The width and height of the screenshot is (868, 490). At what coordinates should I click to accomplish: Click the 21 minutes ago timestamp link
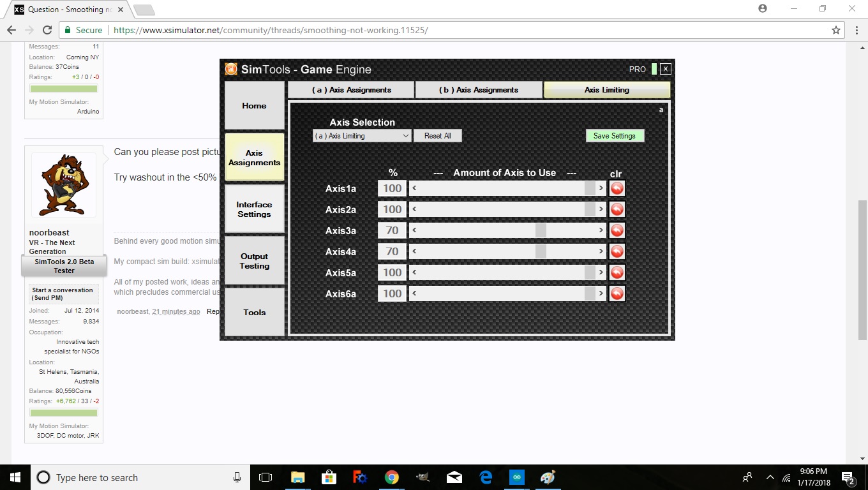tap(176, 311)
